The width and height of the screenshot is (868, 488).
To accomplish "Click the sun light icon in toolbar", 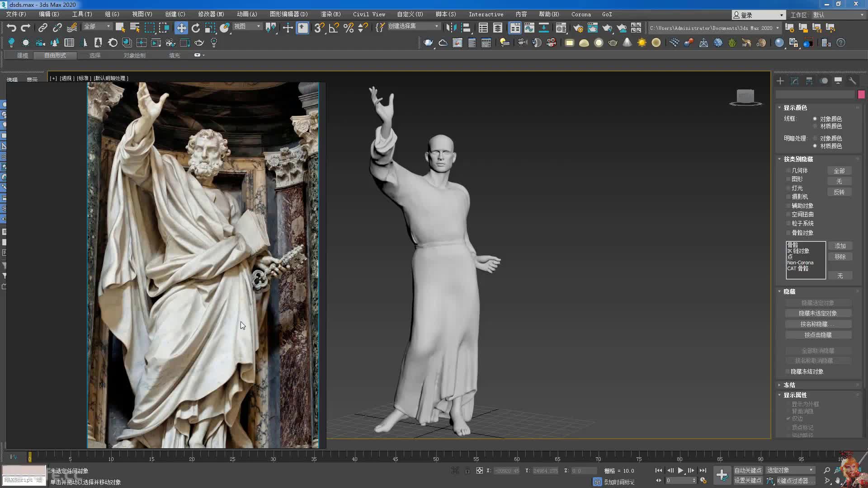I will 642,42.
